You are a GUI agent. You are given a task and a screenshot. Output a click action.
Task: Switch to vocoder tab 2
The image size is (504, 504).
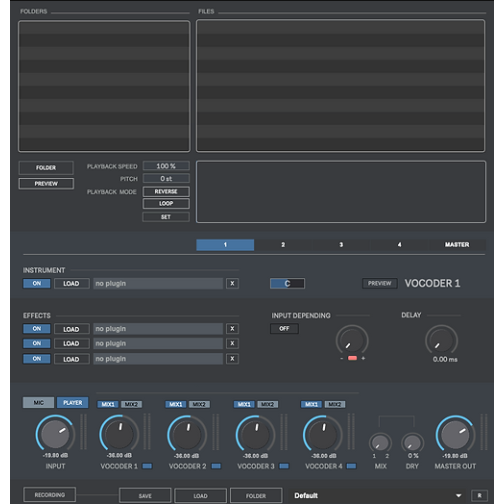coord(283,245)
